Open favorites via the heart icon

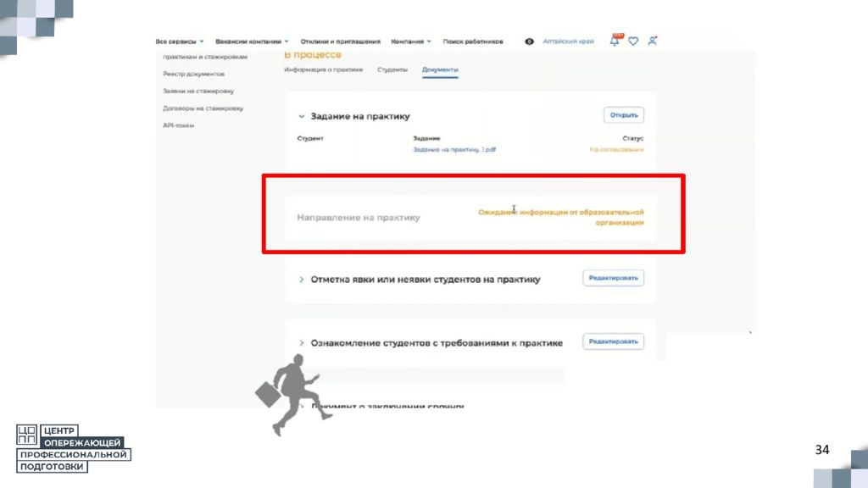coord(633,41)
